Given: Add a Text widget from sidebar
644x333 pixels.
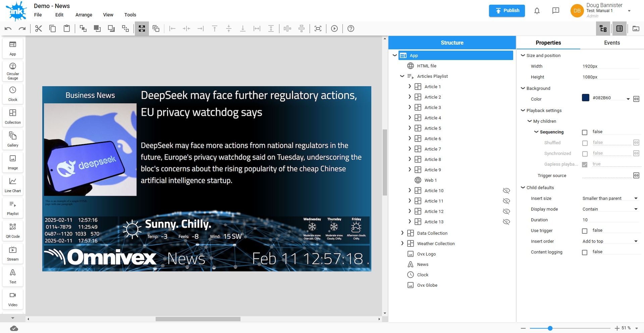Looking at the screenshot, I should (x=13, y=276).
